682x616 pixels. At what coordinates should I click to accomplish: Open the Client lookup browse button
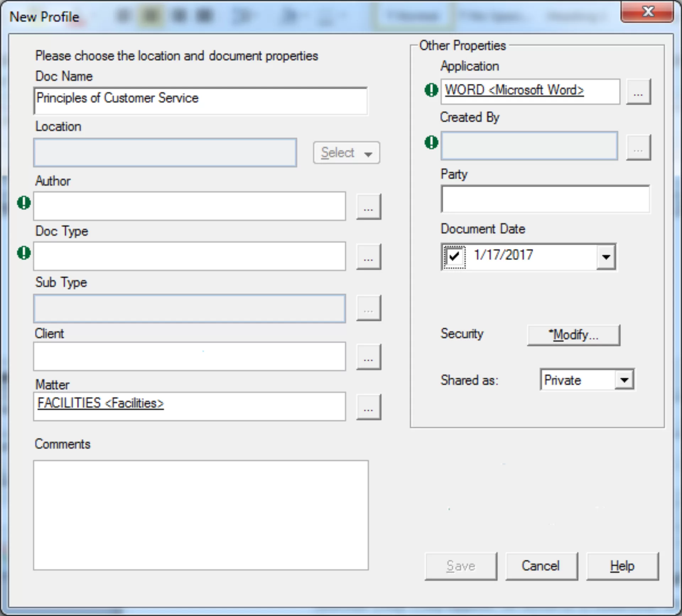[x=369, y=357]
